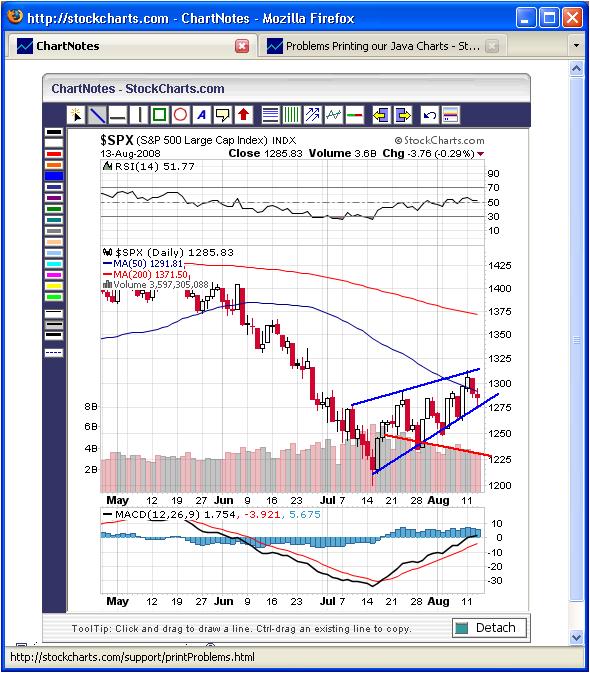Image resolution: width=590 pixels, height=673 pixels.
Task: Close the ChartNotes tab
Action: pyautogui.click(x=242, y=46)
